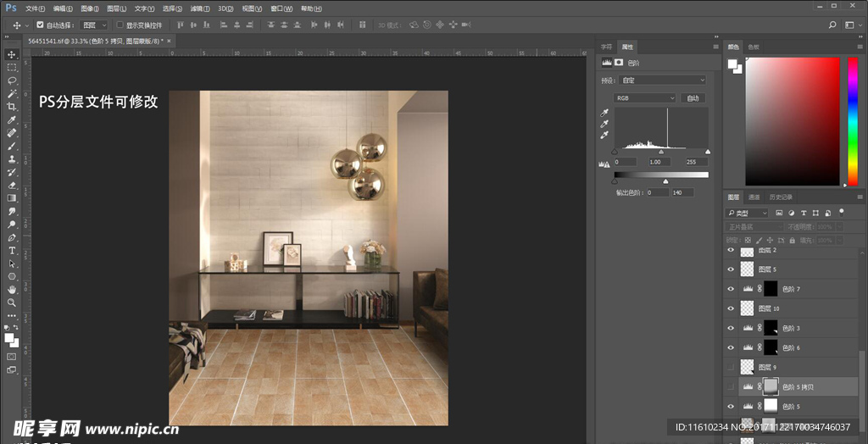Click the black point eyedropper in Levels

604,113
